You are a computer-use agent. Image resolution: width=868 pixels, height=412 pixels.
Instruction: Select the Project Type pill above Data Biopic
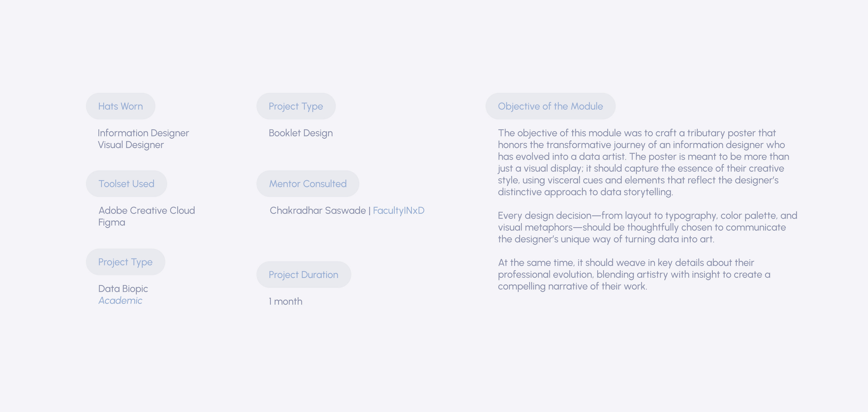(125, 262)
